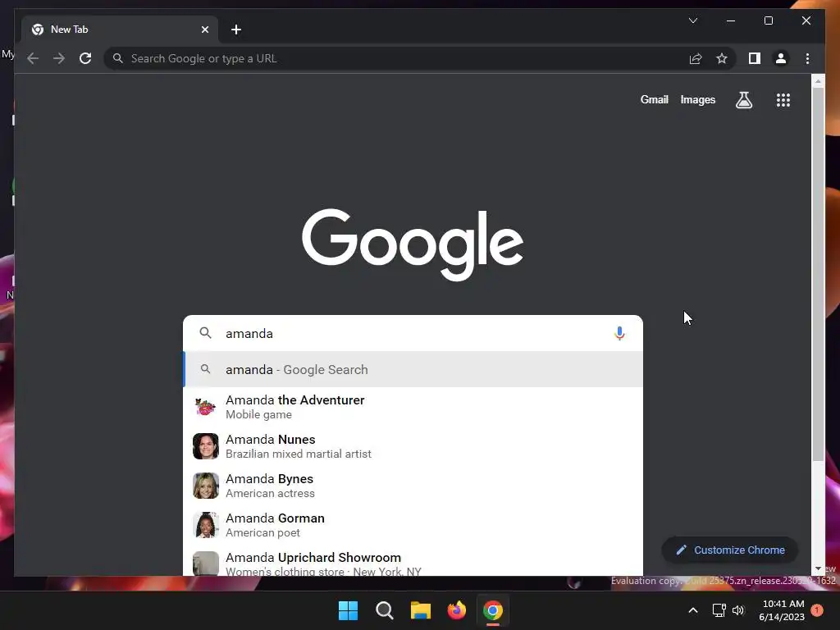Select amanda - Google Search suggestion

coord(413,370)
